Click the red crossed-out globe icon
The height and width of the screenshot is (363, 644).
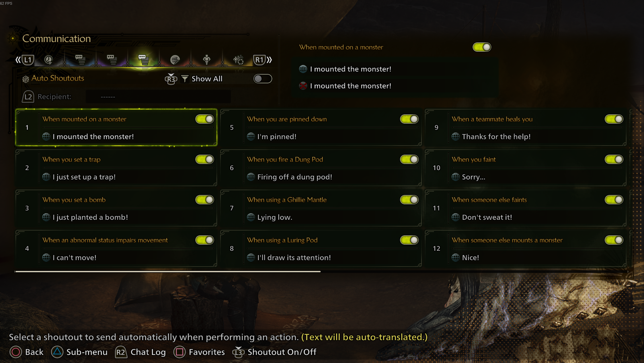pos(303,86)
